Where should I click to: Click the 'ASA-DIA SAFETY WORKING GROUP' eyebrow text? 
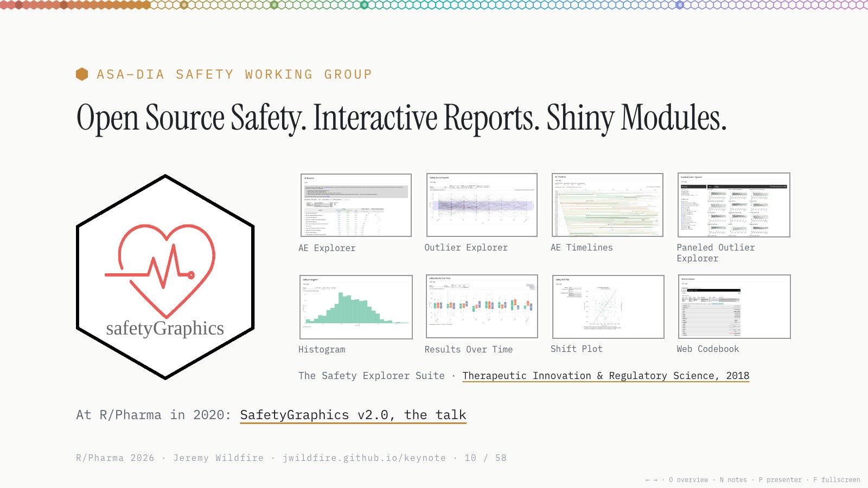234,74
